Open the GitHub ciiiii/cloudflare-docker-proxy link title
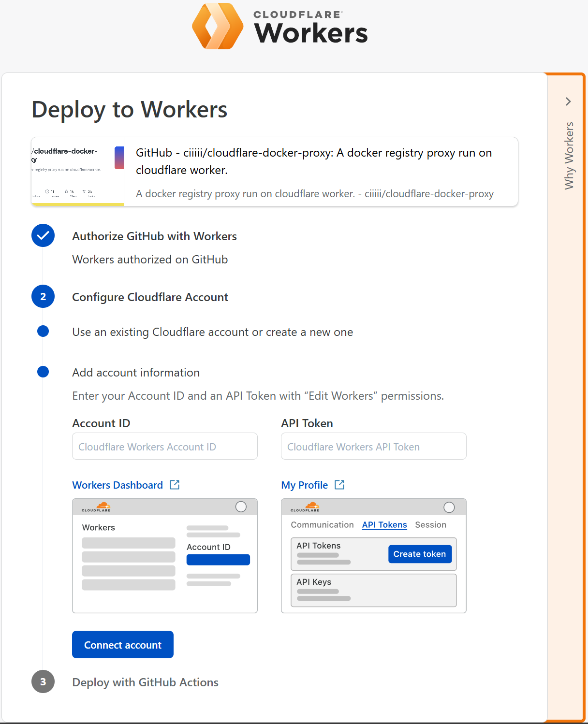Viewport: 588px width, 724px height. point(314,161)
